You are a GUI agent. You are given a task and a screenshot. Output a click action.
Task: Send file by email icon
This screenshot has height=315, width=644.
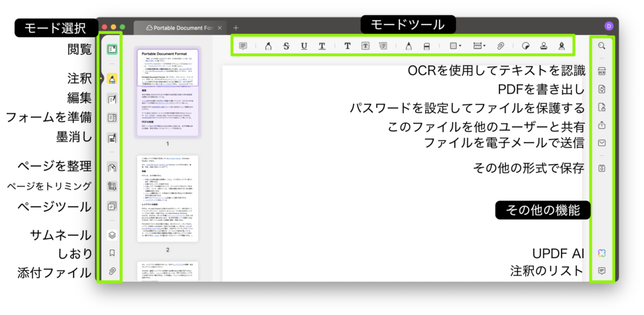(x=602, y=143)
